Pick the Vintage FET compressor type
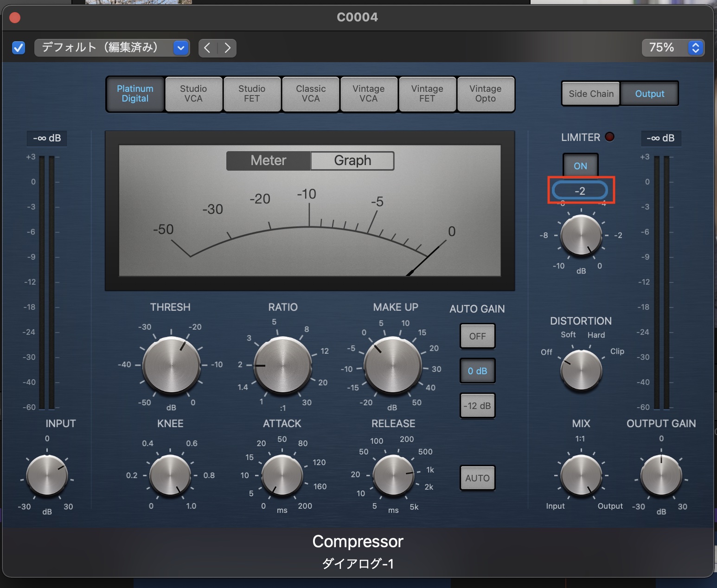Screen dimensions: 717x588 point(427,94)
